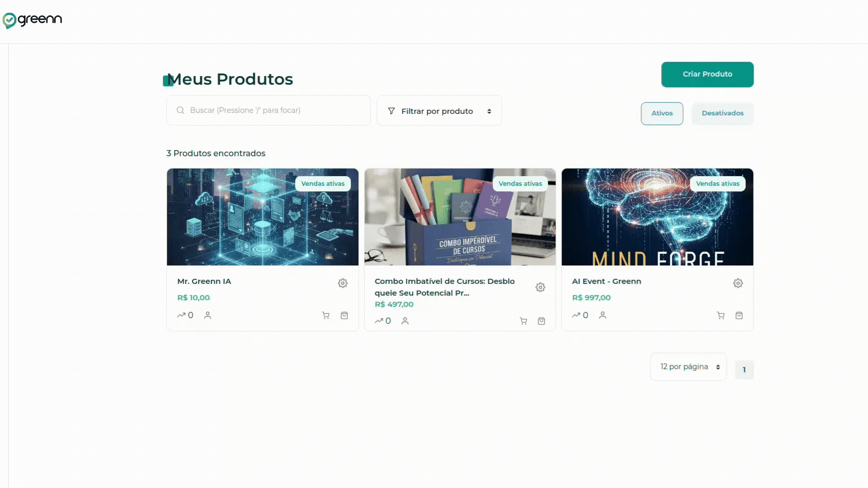Click Vendas ativas badge on Mr. Greenn IA
This screenshot has width=868, height=488.
click(323, 184)
